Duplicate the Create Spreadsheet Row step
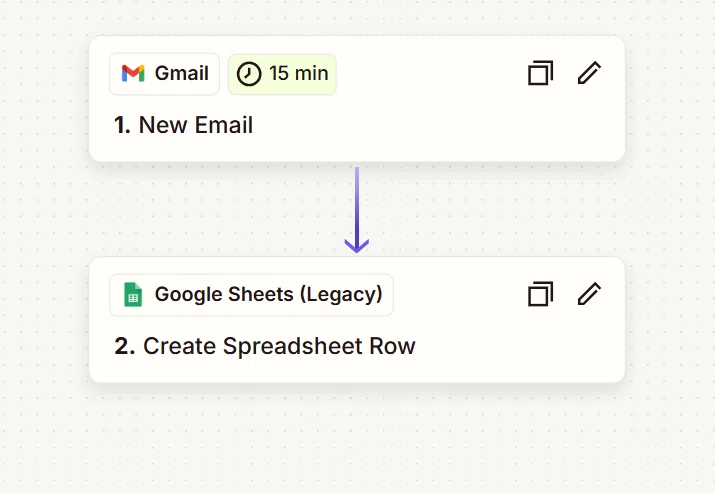Image resolution: width=715 pixels, height=493 pixels. (540, 294)
